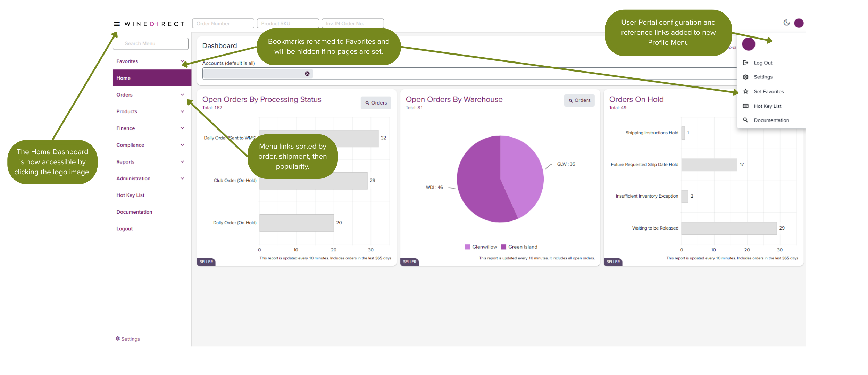Click the purple profile avatar in header

[x=799, y=23]
